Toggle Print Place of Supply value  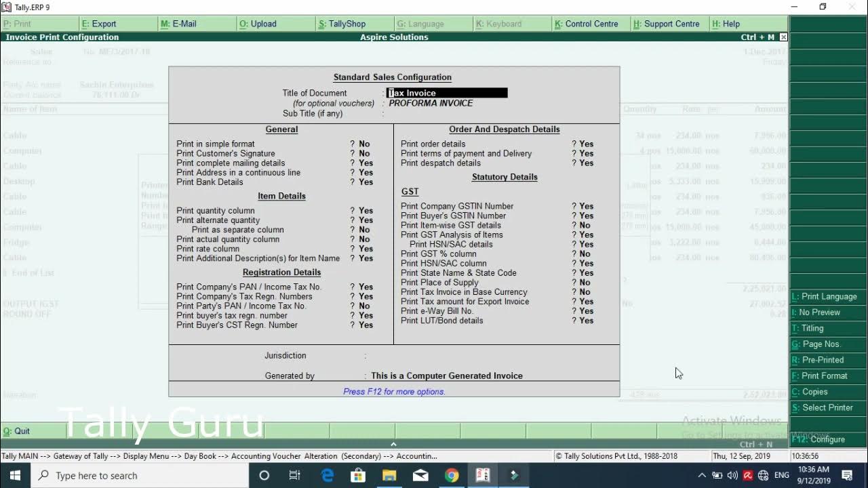[585, 283]
